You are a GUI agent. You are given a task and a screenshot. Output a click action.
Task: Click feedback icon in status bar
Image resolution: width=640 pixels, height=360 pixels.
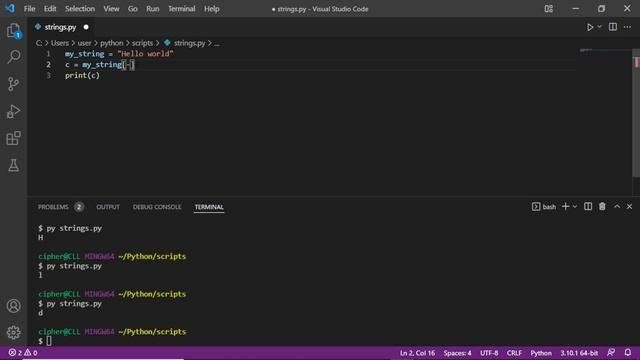click(611, 353)
